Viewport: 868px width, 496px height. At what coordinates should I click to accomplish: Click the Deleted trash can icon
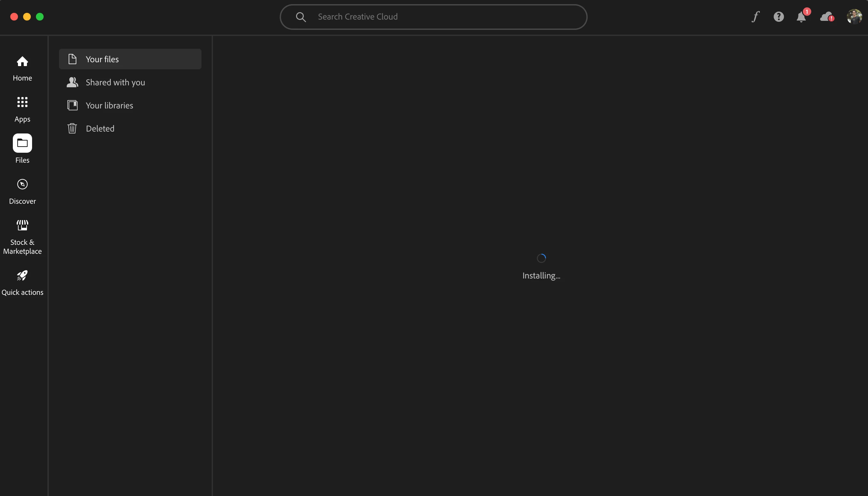tap(72, 129)
